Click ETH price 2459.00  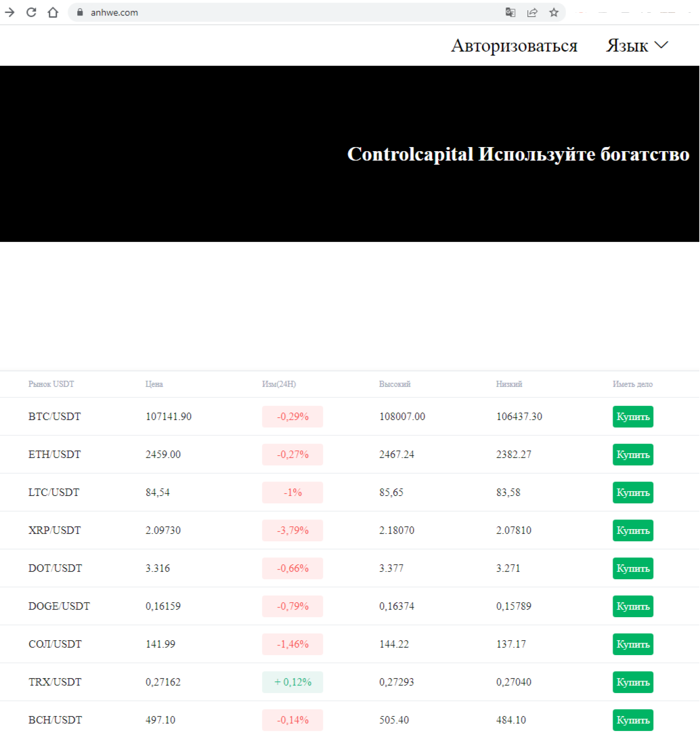[x=163, y=455]
